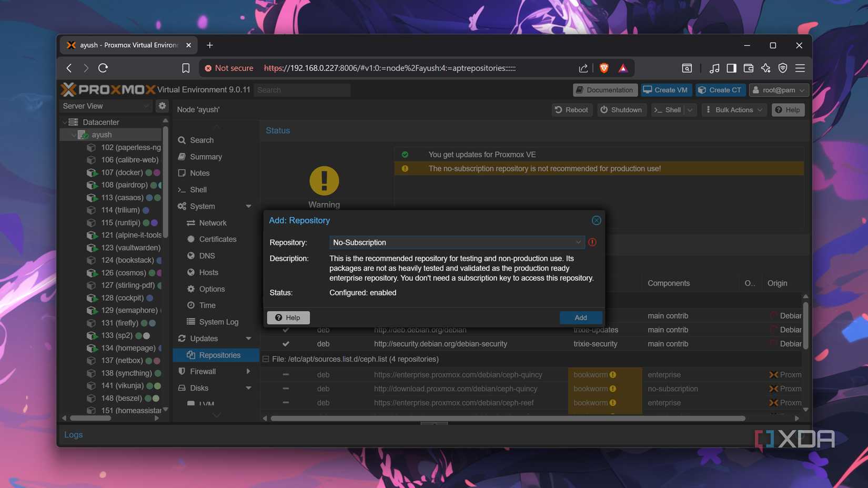The height and width of the screenshot is (488, 868).
Task: Open the Bulk Actions dropdown
Action: (734, 110)
